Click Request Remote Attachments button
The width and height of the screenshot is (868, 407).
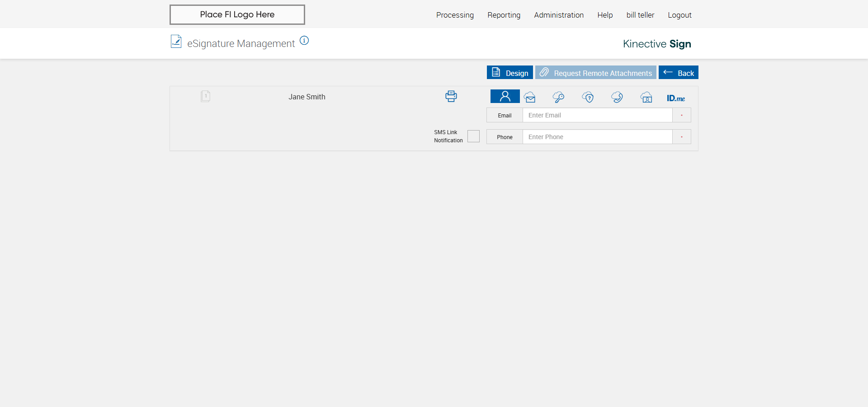click(x=596, y=72)
